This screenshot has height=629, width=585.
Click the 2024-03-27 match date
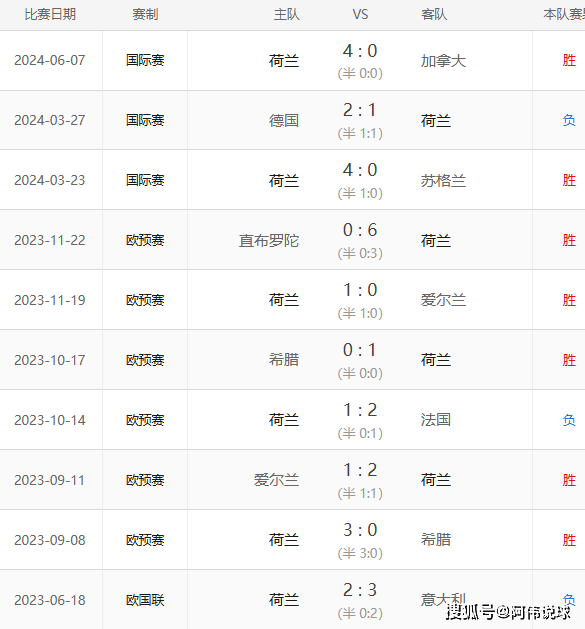click(x=50, y=120)
